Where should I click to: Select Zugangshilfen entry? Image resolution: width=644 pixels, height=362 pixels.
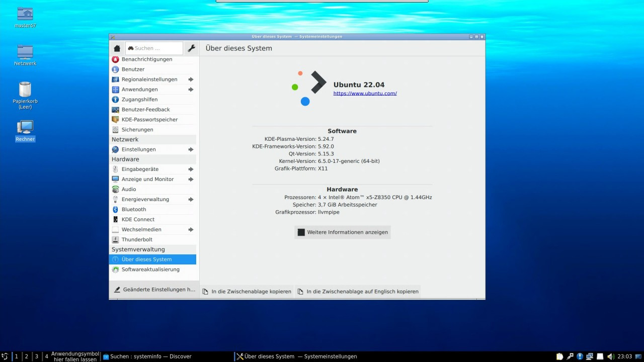pyautogui.click(x=152, y=100)
